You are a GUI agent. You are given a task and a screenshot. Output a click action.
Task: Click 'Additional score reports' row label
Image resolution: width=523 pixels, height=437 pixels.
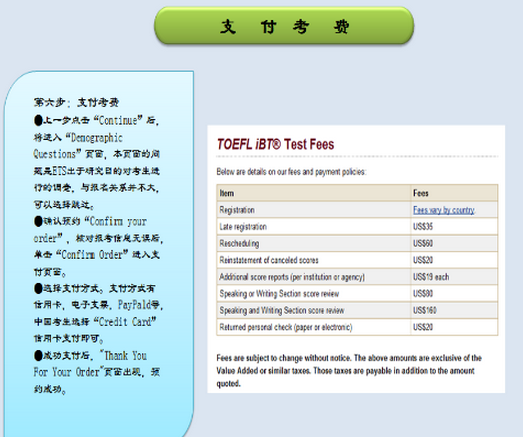click(x=292, y=277)
